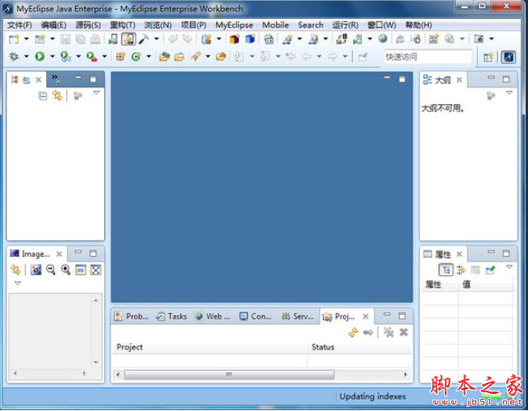
Task: Click the yellow-purple cube new module icon
Action: [x=234, y=39]
